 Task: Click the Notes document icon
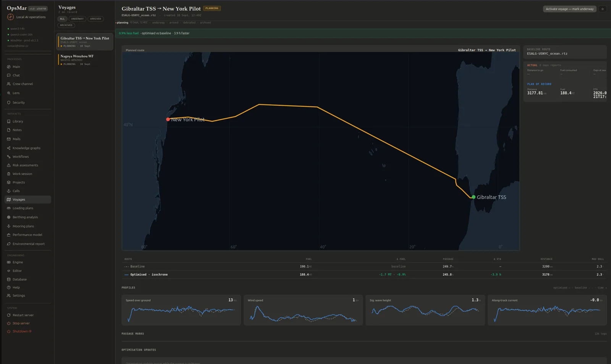(9, 130)
